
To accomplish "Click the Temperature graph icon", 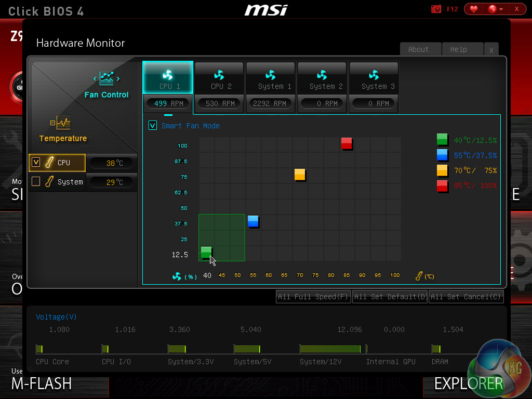I will pos(63,123).
